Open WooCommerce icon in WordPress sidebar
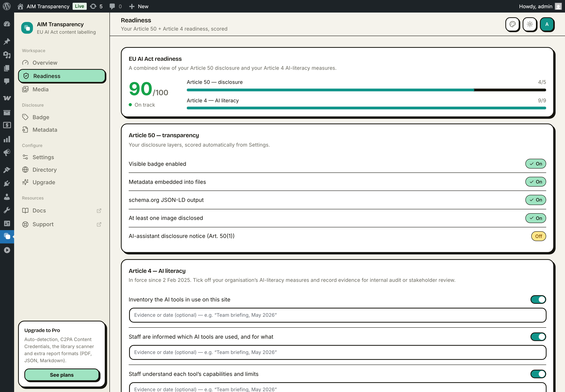The image size is (565, 392). (x=7, y=98)
